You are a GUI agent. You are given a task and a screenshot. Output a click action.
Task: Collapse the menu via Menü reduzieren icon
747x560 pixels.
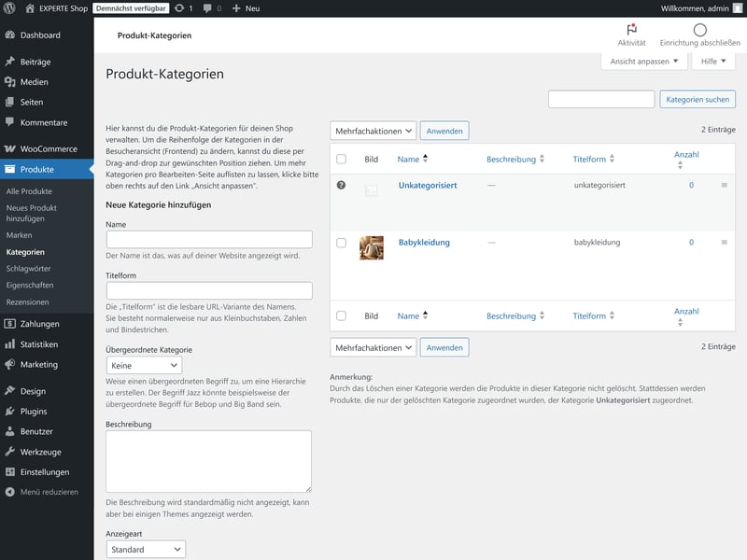pyautogui.click(x=10, y=492)
